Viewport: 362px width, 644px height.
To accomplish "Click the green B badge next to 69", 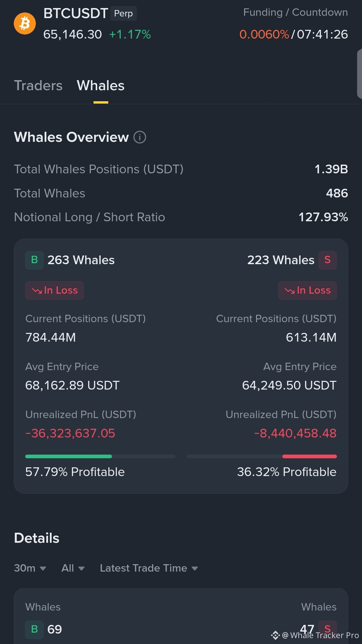I will 34,629.
